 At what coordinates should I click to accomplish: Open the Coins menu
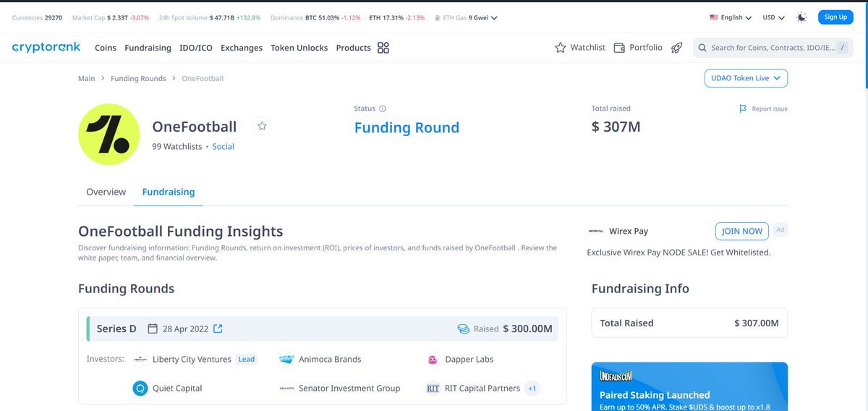pyautogui.click(x=106, y=48)
